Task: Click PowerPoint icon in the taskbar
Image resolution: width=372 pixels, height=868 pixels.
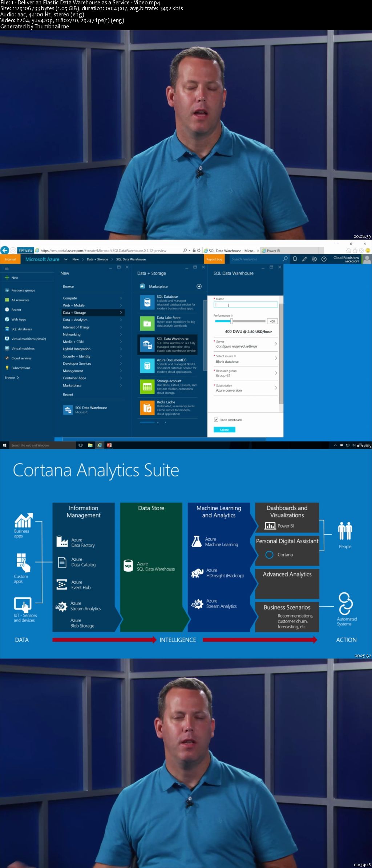Action: click(109, 445)
